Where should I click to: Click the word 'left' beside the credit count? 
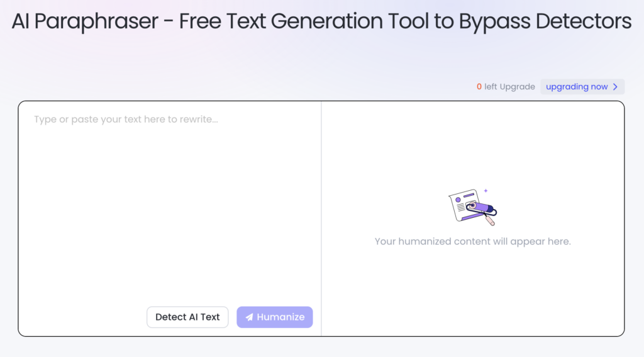click(x=491, y=87)
